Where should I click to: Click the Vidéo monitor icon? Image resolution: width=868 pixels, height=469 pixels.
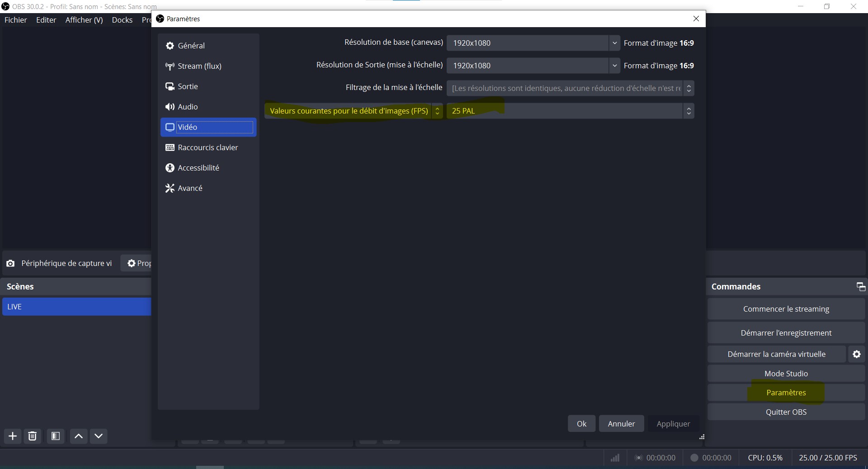[x=170, y=127]
